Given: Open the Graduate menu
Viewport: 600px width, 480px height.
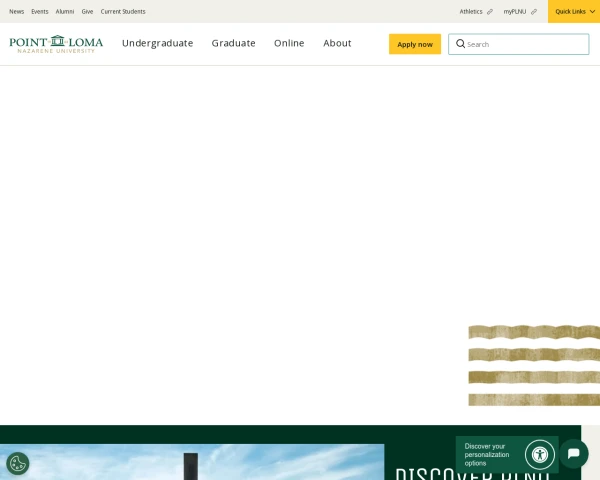Looking at the screenshot, I should 233,44.
